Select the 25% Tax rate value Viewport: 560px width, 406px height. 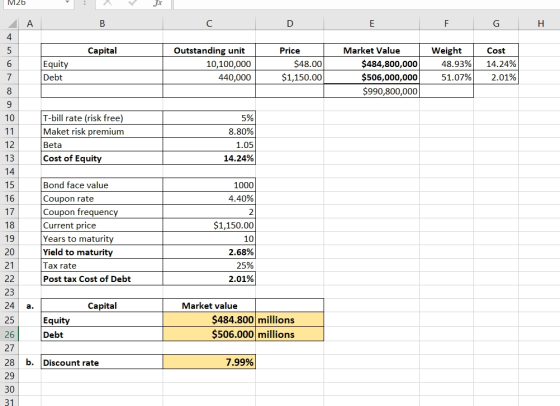pyautogui.click(x=209, y=265)
